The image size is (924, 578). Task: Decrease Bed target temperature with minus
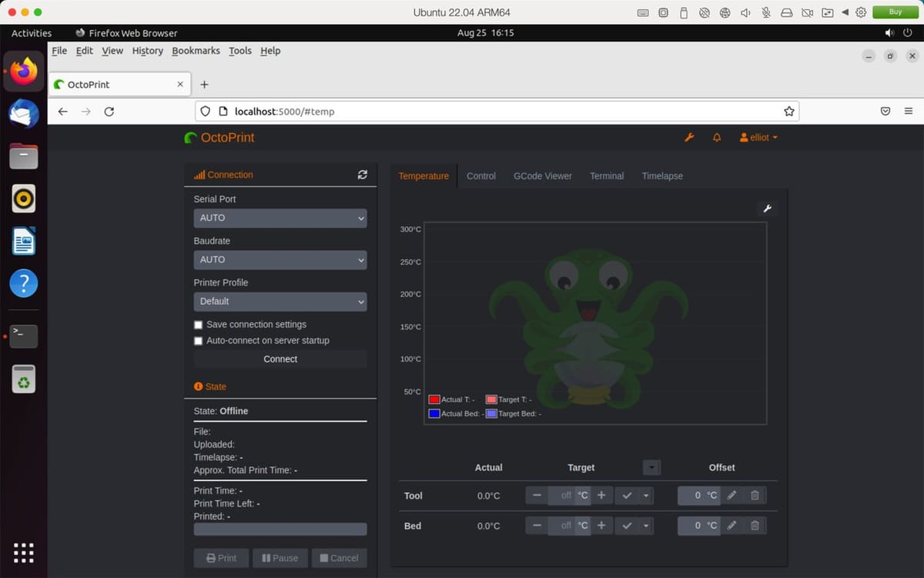[x=537, y=526]
